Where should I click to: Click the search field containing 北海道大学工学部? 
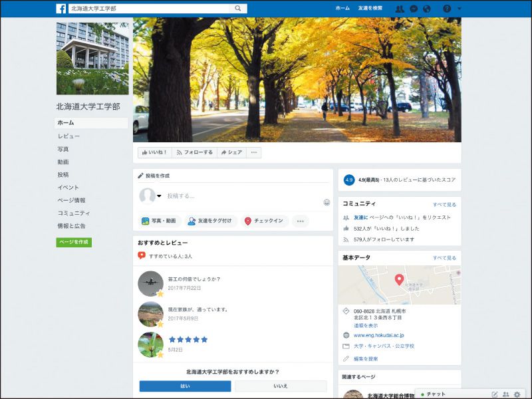(149, 9)
